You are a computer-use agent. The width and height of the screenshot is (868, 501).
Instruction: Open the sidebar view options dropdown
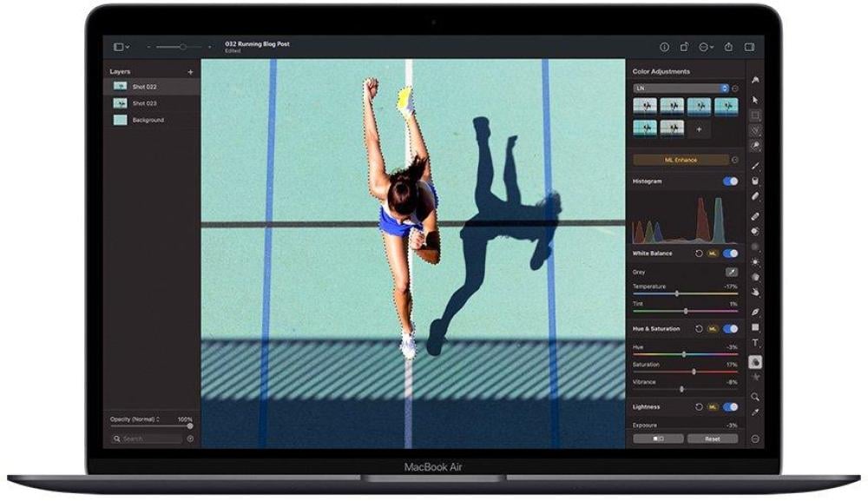tap(122, 47)
